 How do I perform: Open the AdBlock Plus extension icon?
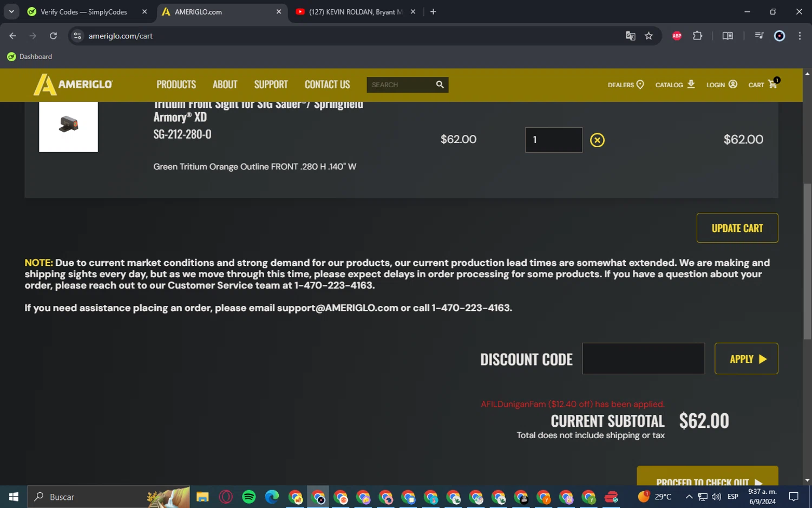click(x=677, y=36)
